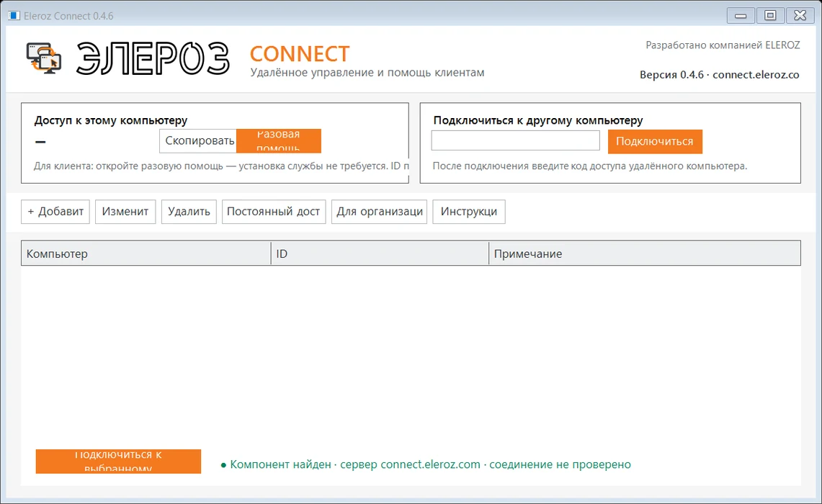This screenshot has height=504, width=822.
Task: Sort list by Компьютер column header
Action: click(x=146, y=253)
